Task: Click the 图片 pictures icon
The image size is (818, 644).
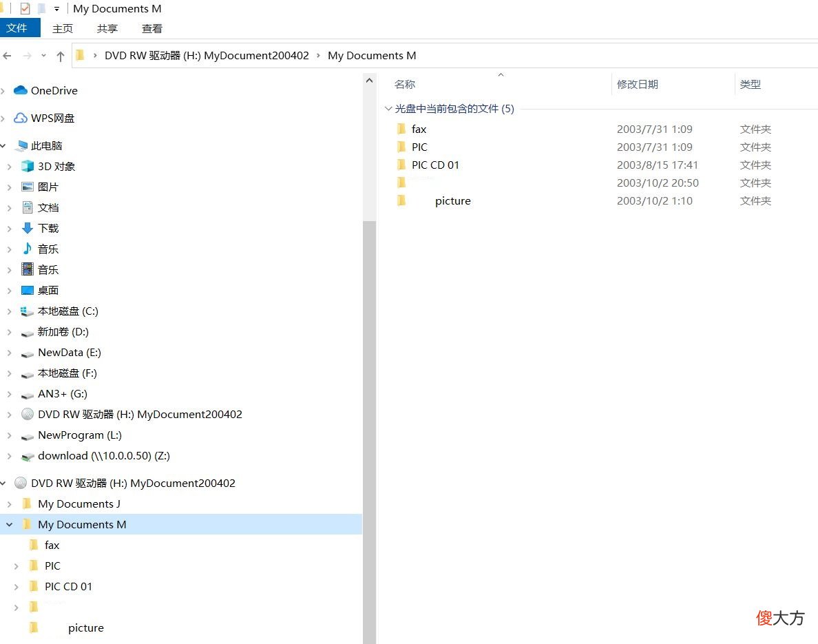Action: 28,187
